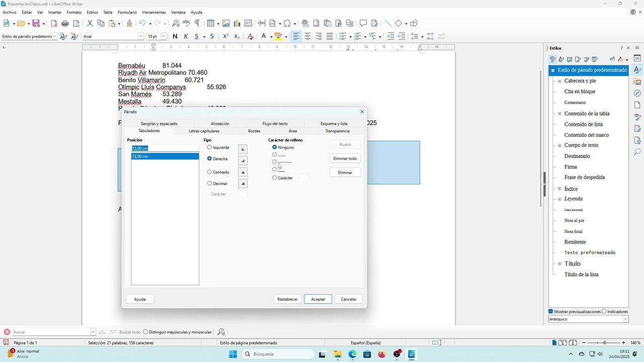This screenshot has height=362, width=644.
Task: Click the Insert chart icon
Action: 237,23
